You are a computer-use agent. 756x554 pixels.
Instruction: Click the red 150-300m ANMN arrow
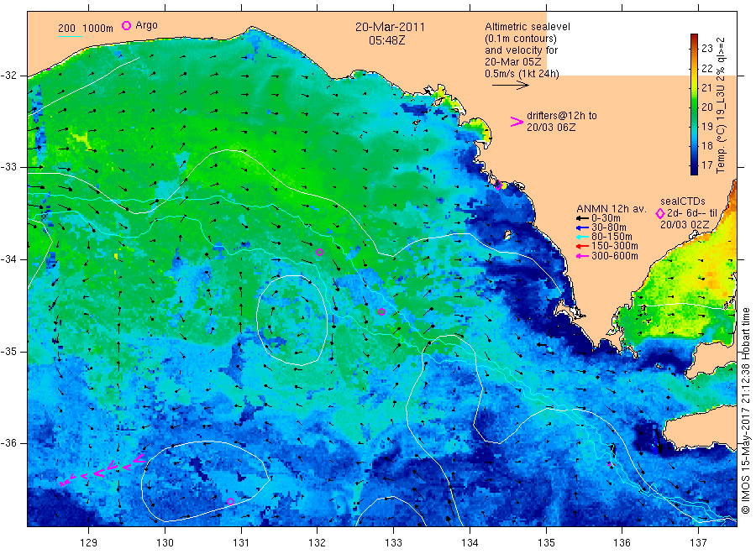click(x=582, y=247)
